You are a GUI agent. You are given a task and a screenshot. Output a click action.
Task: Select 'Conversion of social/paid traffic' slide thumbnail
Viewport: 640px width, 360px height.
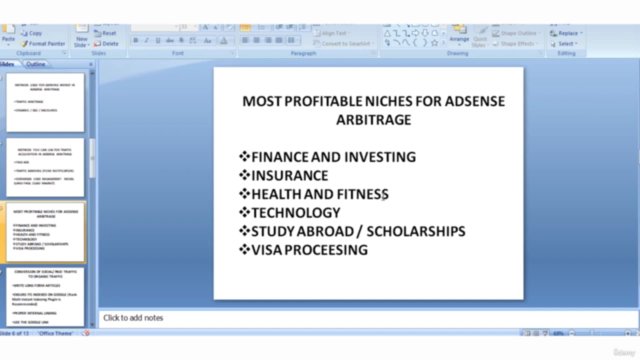(45, 297)
